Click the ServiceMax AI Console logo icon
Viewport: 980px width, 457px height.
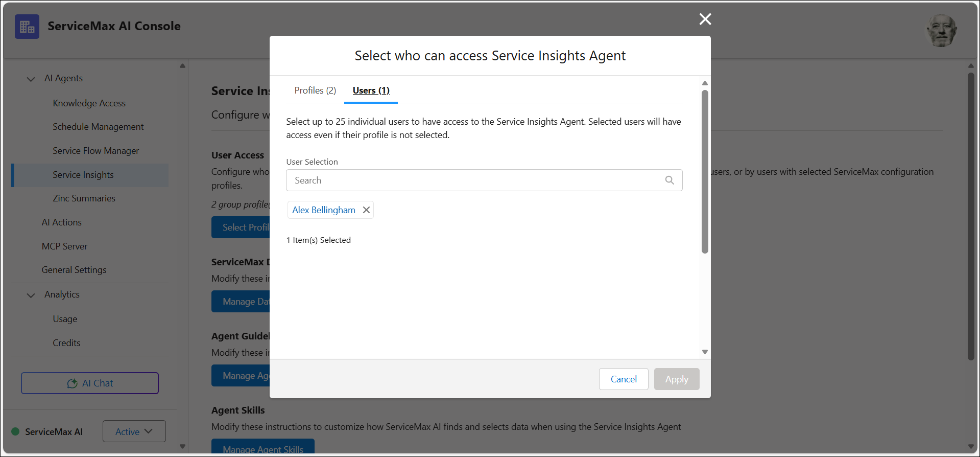tap(27, 27)
